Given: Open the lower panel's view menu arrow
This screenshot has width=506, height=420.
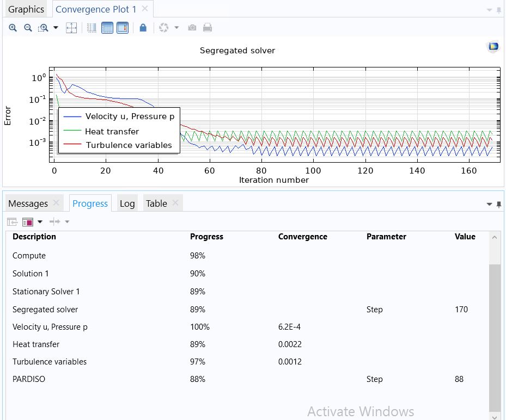Looking at the screenshot, I should (x=489, y=205).
